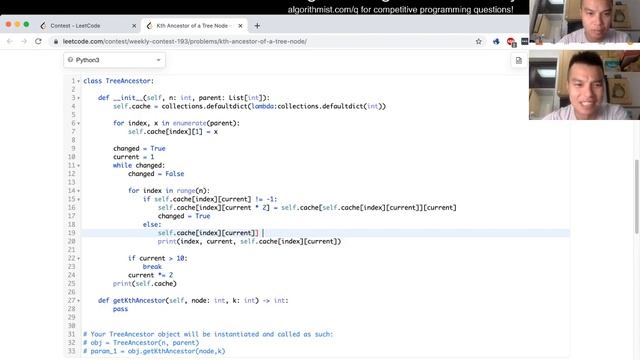Click the 'pass' statement on line 28
Viewport: 640px width, 360px height.
(120, 309)
